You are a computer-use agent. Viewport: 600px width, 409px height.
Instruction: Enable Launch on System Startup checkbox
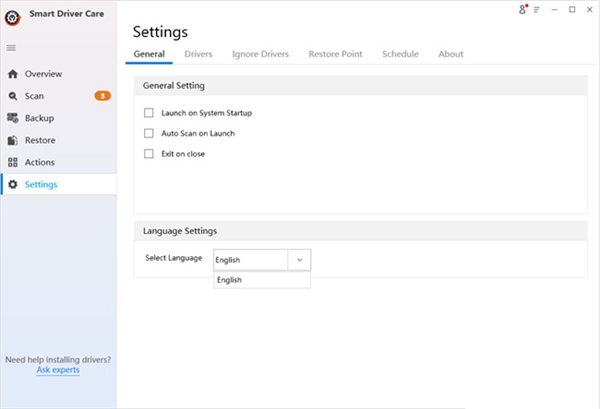(149, 113)
